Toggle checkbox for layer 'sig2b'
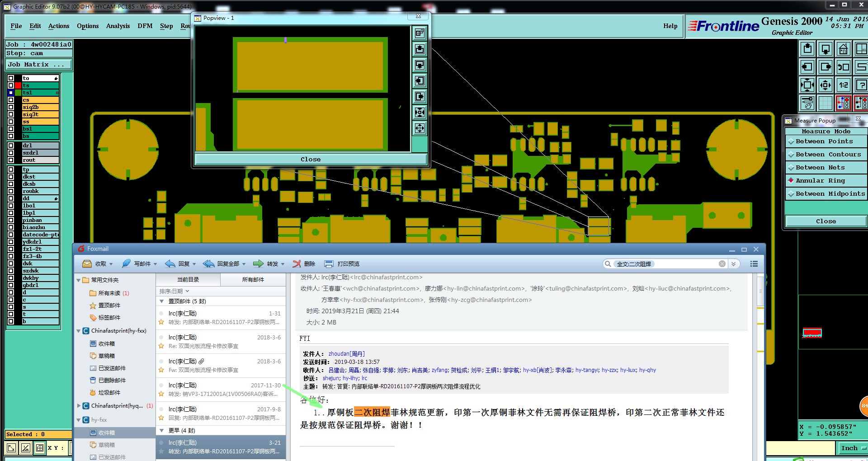Screen dimensions: 868x461 pyautogui.click(x=11, y=107)
